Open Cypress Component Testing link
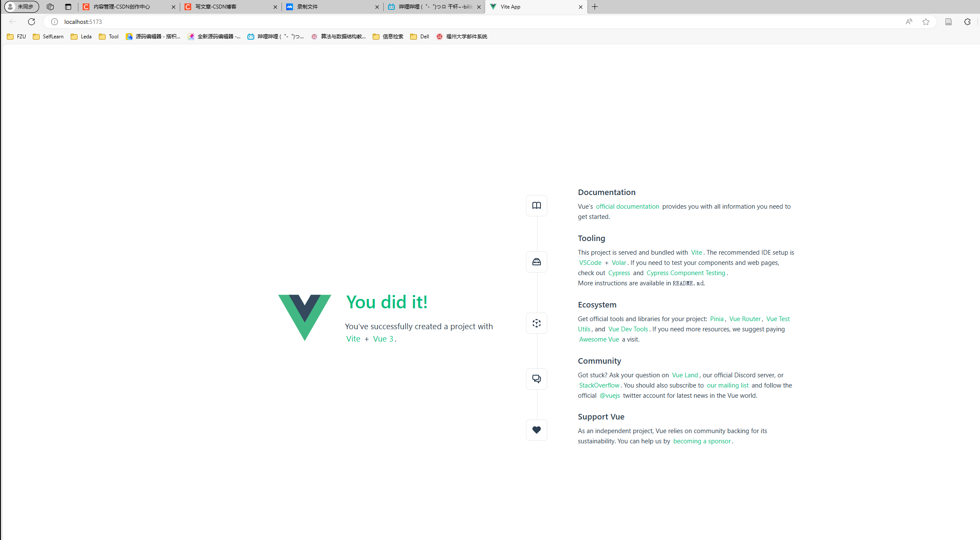The image size is (980, 540). 686,273
